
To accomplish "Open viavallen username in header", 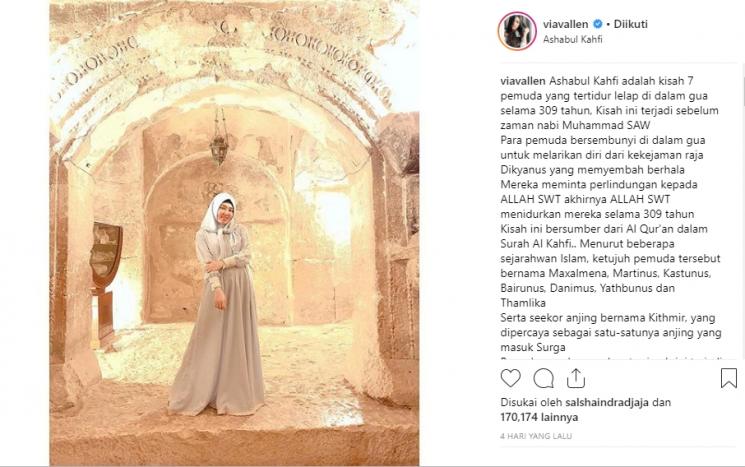I will 565,24.
